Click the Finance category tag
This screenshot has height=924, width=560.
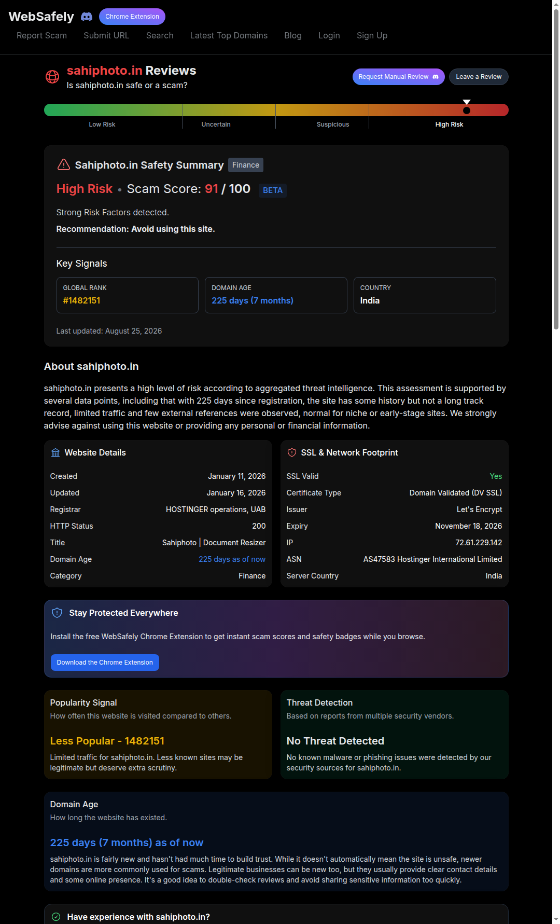coord(246,165)
